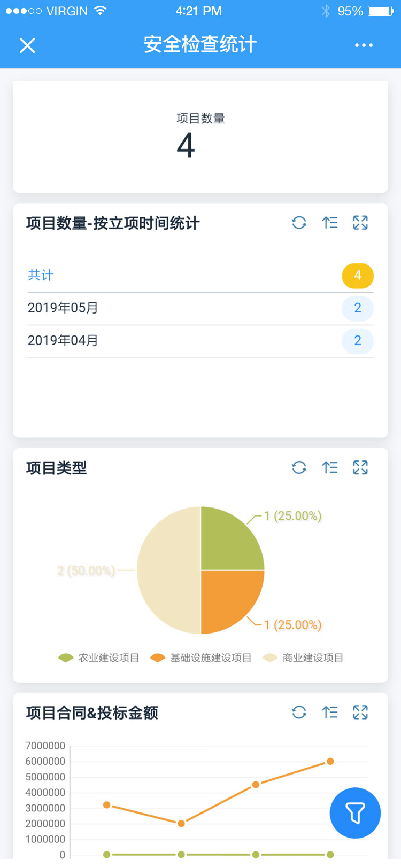Select the 2019年04月 row
The height and width of the screenshot is (868, 401).
200,341
